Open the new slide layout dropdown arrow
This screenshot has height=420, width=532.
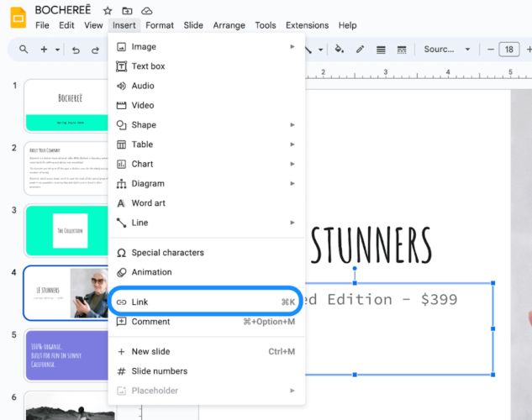(57, 50)
